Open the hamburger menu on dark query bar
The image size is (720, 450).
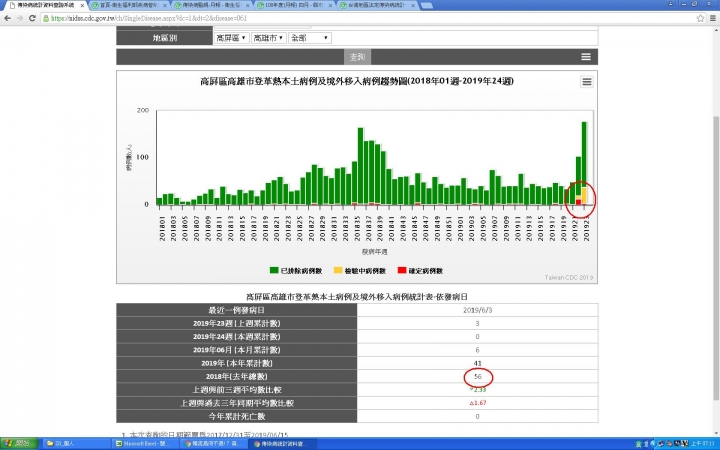coord(585,57)
